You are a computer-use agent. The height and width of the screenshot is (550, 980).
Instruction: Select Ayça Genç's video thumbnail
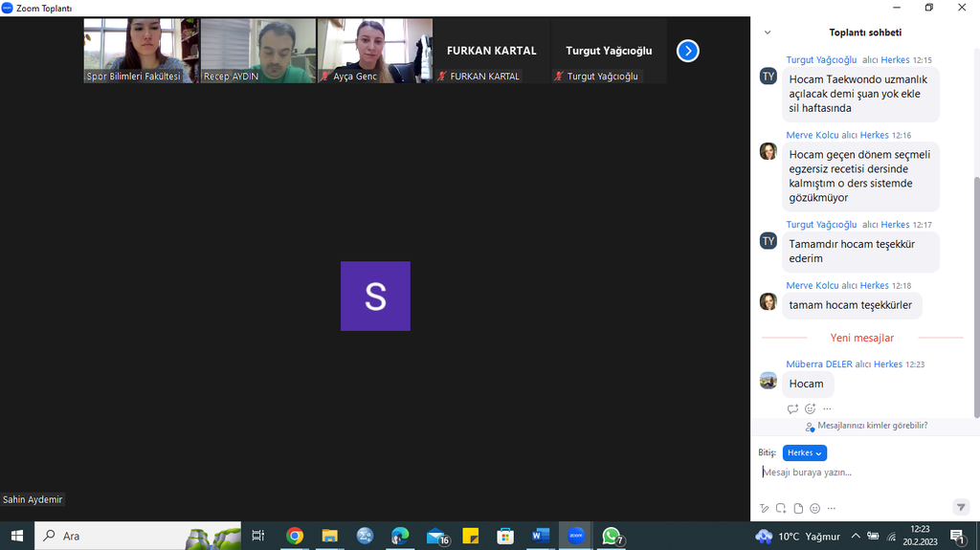pos(374,51)
